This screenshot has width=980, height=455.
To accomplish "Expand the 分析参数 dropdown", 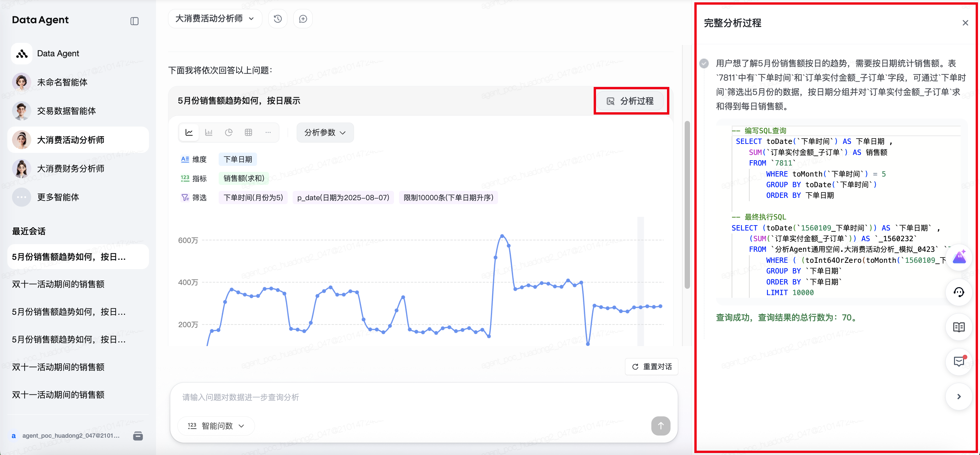I will [325, 132].
